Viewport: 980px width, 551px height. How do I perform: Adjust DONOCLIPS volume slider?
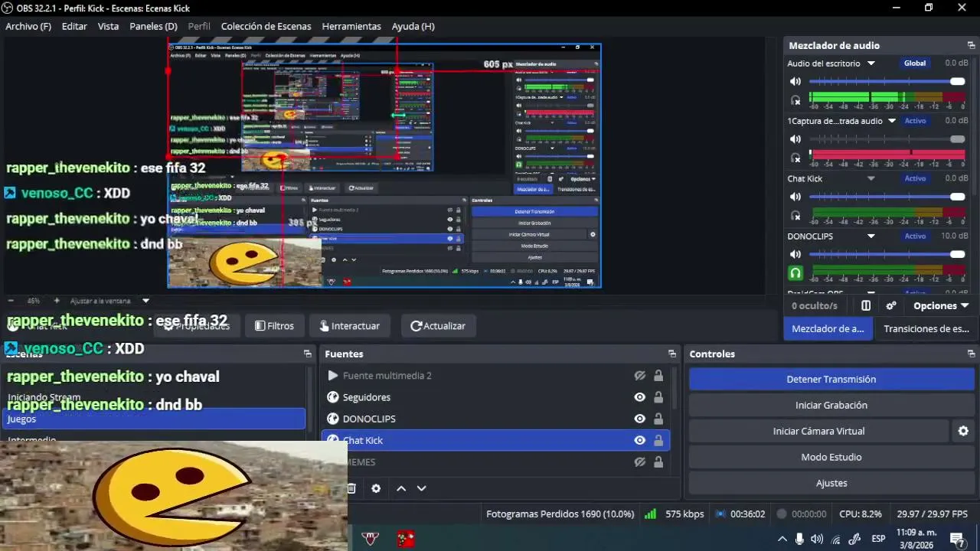pos(887,254)
